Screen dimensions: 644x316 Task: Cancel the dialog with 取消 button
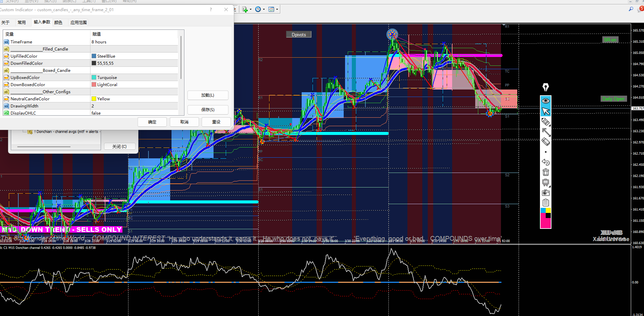pyautogui.click(x=184, y=122)
